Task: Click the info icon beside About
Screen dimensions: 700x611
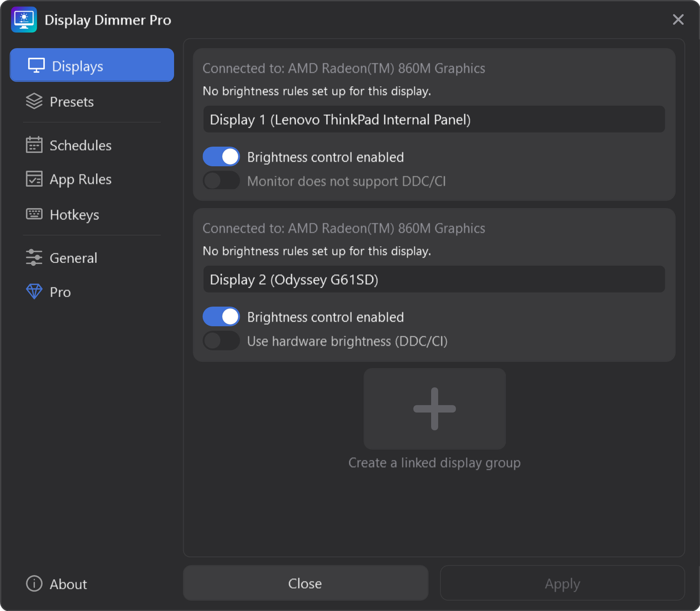Action: 34,584
